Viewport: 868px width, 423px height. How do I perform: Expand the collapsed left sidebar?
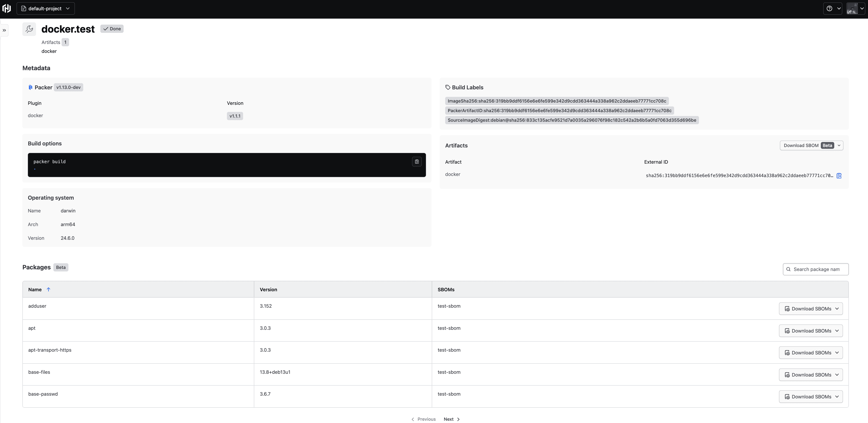[4, 30]
